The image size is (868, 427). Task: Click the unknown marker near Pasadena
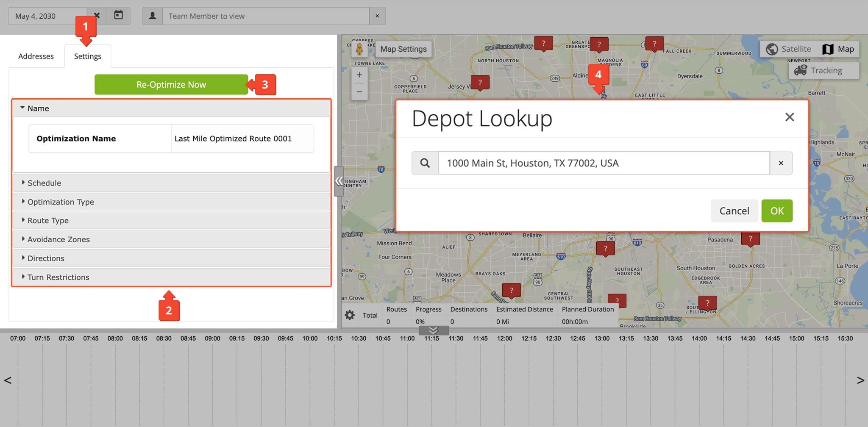(x=750, y=239)
